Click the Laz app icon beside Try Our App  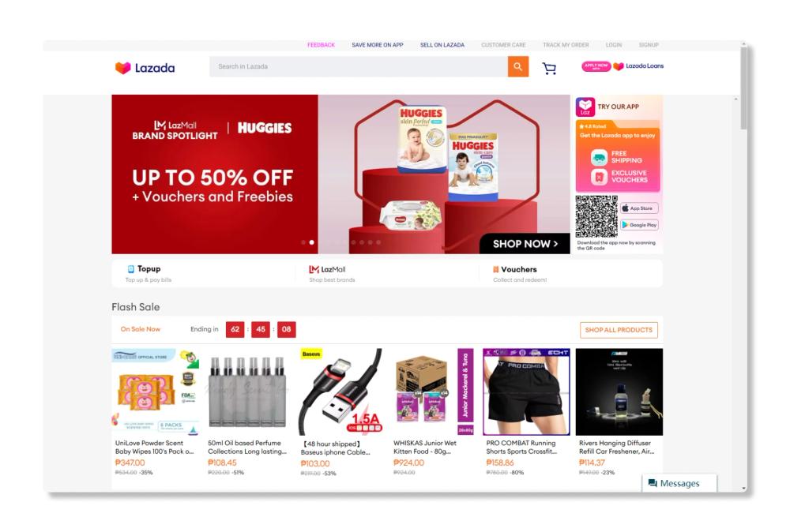[x=585, y=107]
